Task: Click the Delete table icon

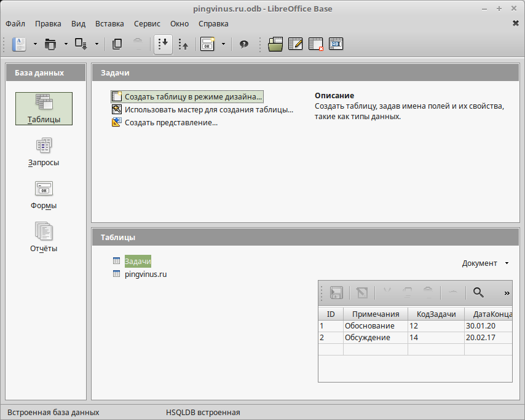Action: tap(316, 44)
